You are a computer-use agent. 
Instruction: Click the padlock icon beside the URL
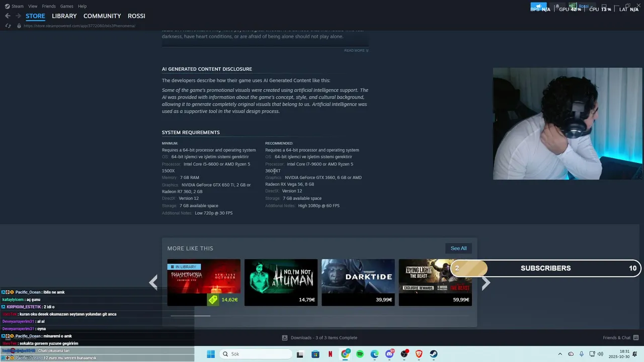click(x=19, y=26)
